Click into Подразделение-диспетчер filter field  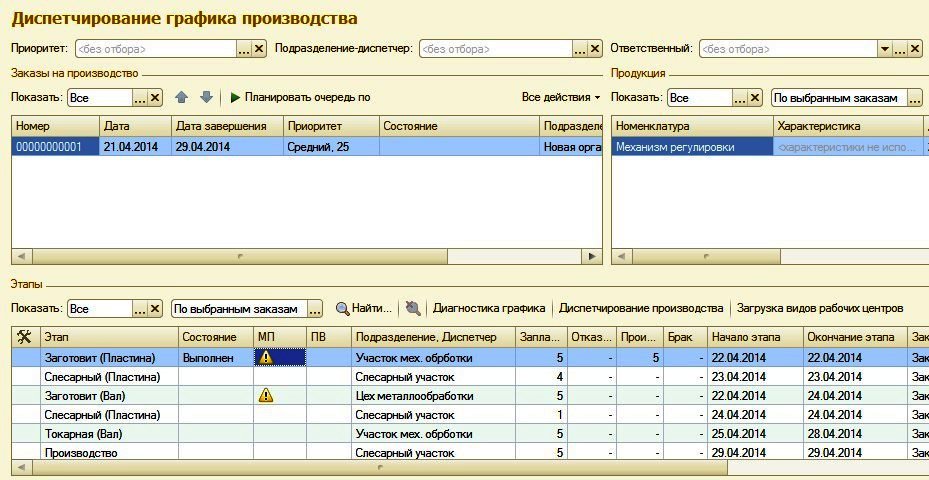click(x=496, y=49)
